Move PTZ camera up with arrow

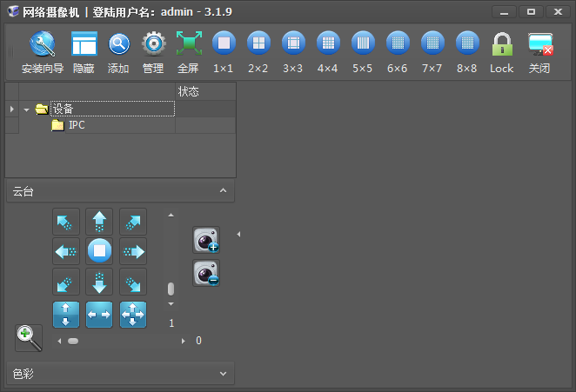99,221
